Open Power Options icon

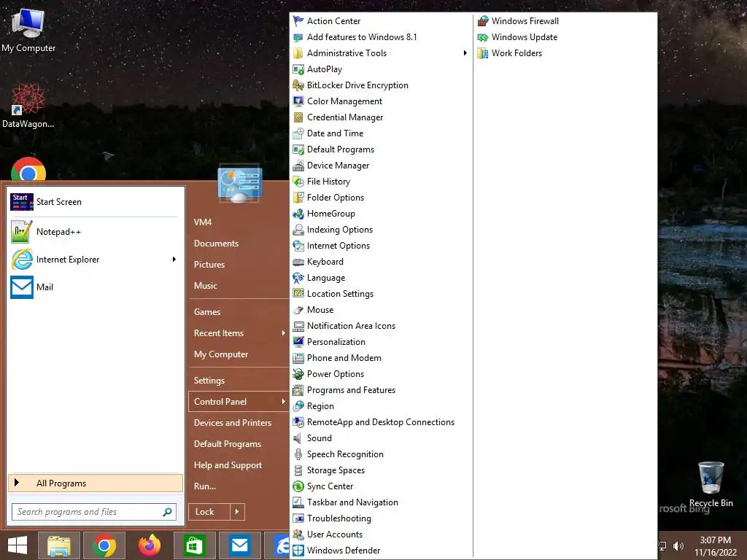(298, 374)
